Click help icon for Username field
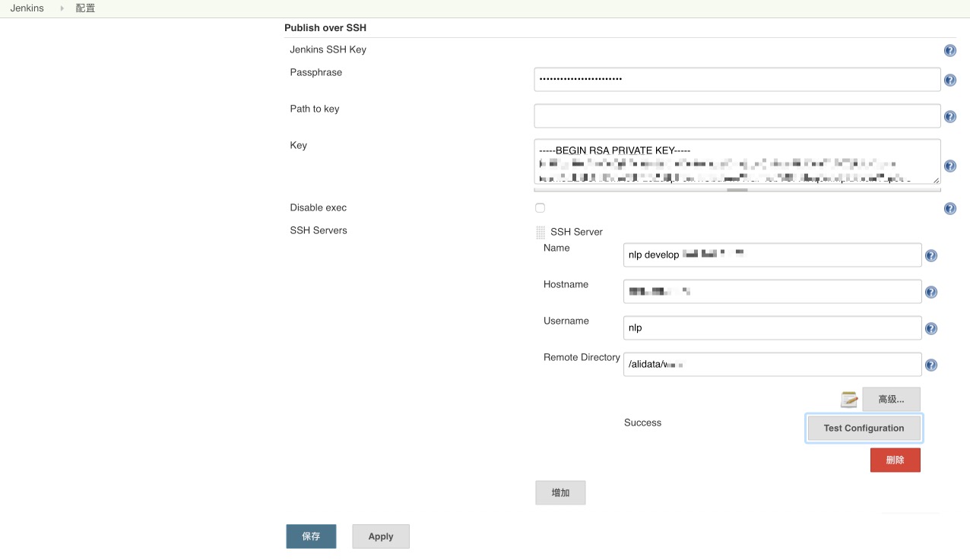 pos(930,329)
